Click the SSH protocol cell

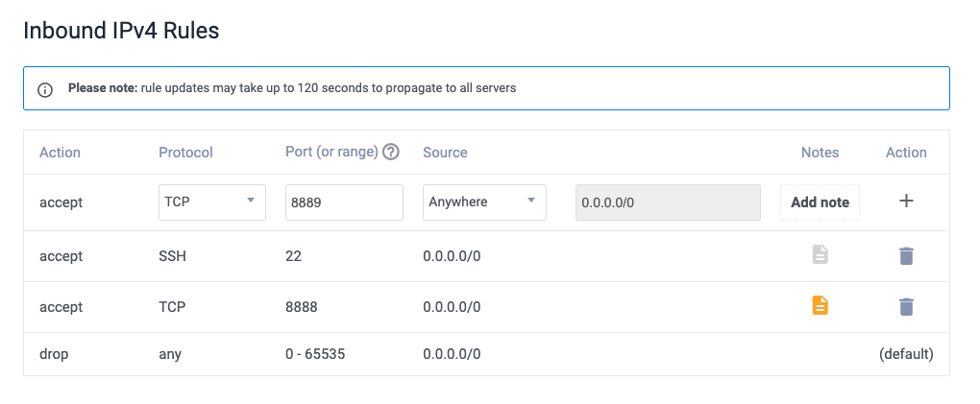[173, 256]
